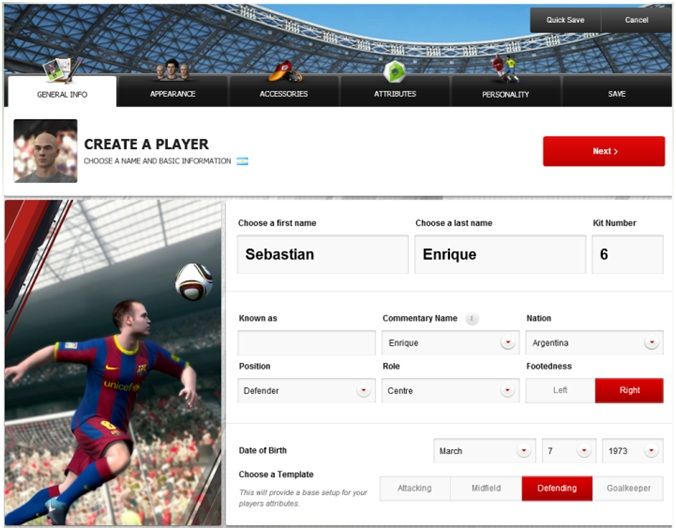676x530 pixels.
Task: Click the Quick Save button
Action: 565,20
